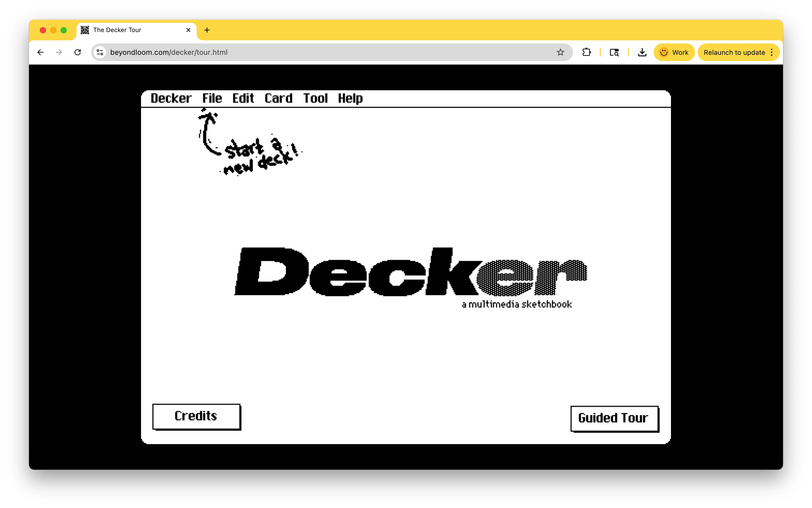Open the Card menu
Image resolution: width=812 pixels, height=508 pixels.
tap(278, 99)
